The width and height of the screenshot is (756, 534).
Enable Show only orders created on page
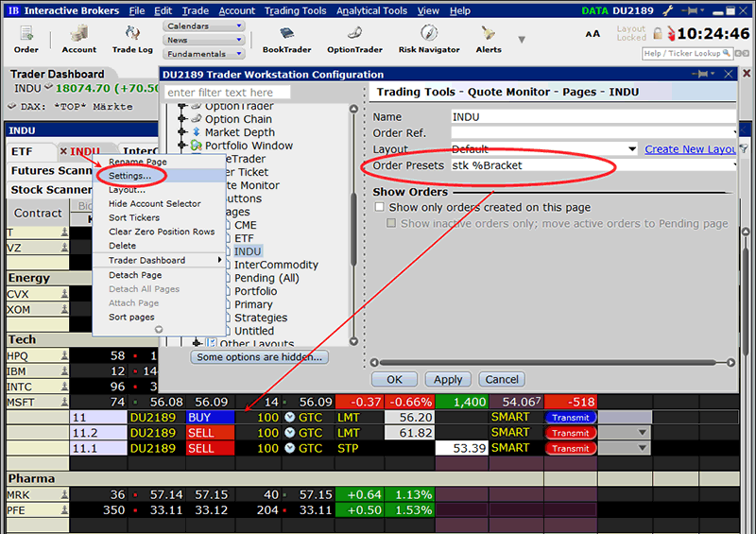[380, 207]
